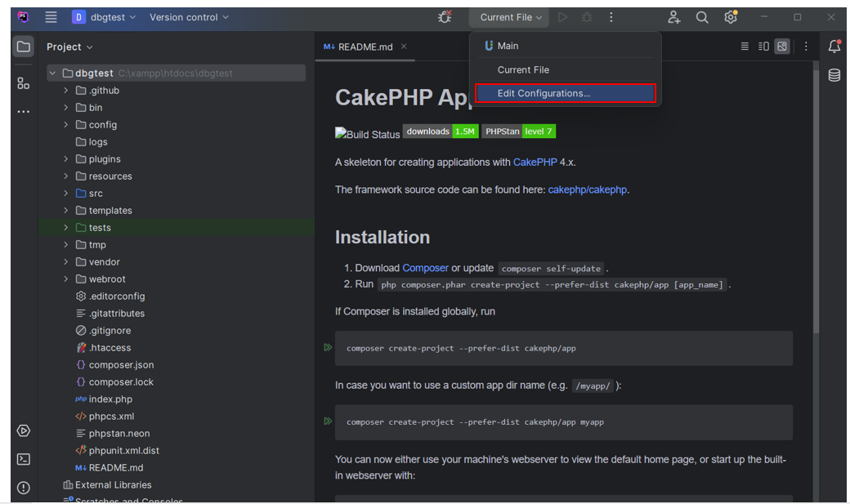Open editor tab options menu
The width and height of the screenshot is (850, 504).
[806, 47]
